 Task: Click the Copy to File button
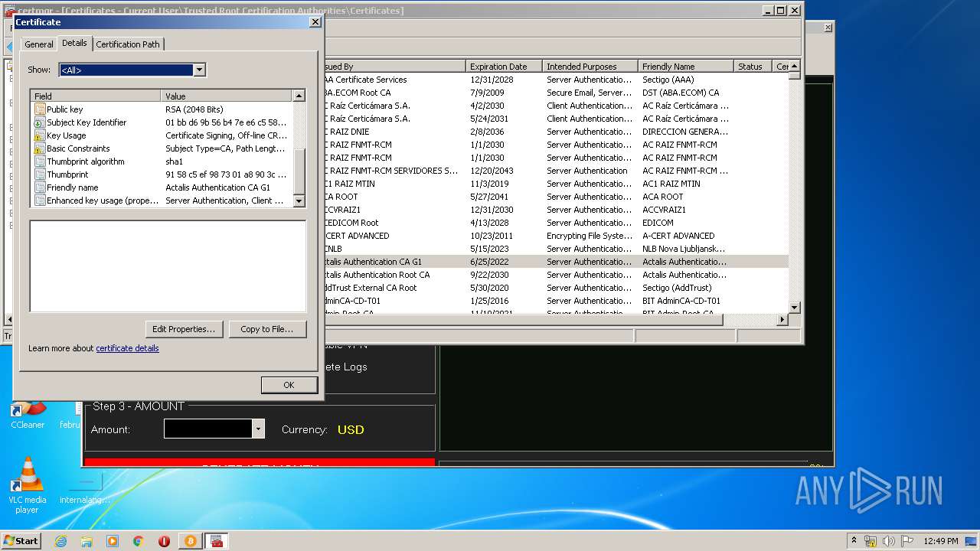point(267,329)
